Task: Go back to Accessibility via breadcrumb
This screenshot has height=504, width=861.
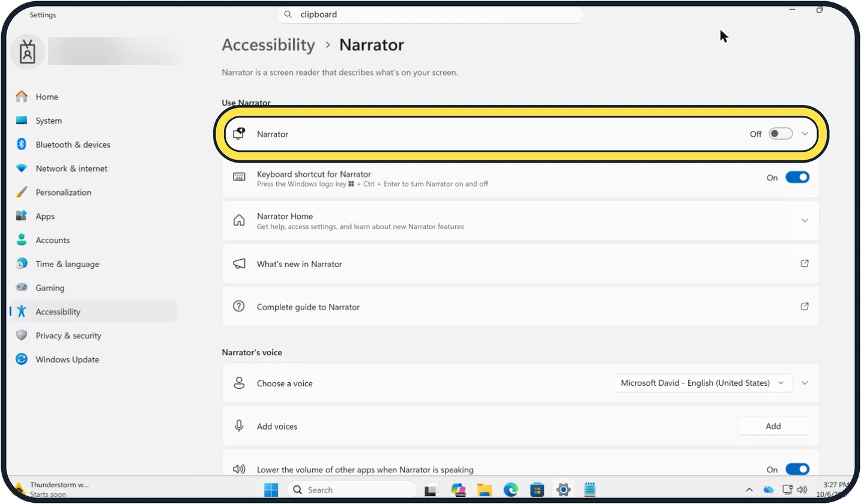Action: 268,45
